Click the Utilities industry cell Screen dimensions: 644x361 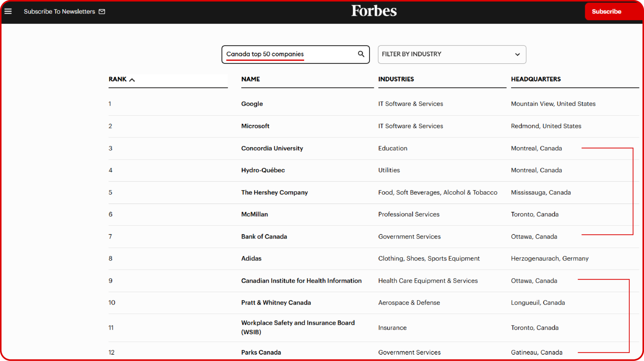pyautogui.click(x=389, y=170)
